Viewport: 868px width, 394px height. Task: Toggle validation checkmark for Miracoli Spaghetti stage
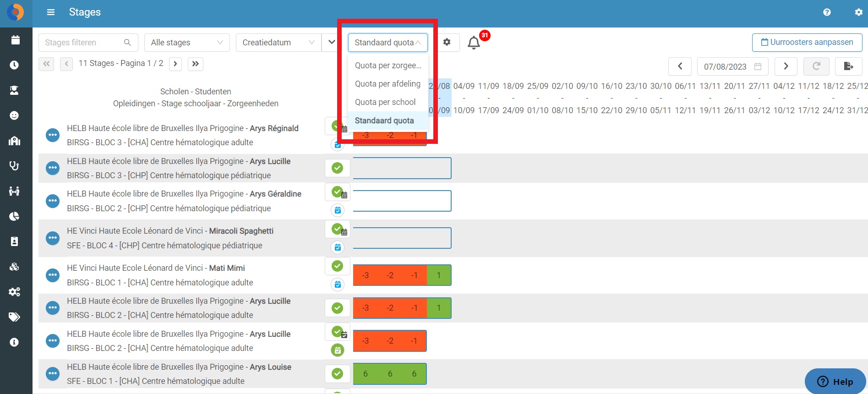(x=338, y=229)
